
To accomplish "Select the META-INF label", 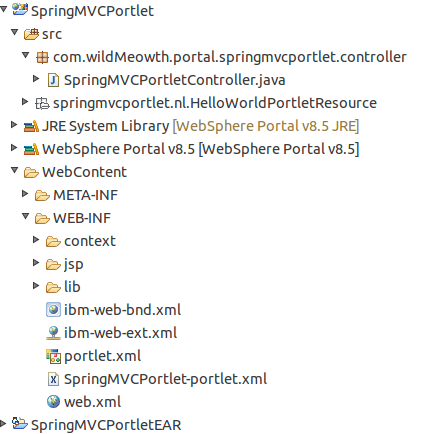I will tap(85, 195).
